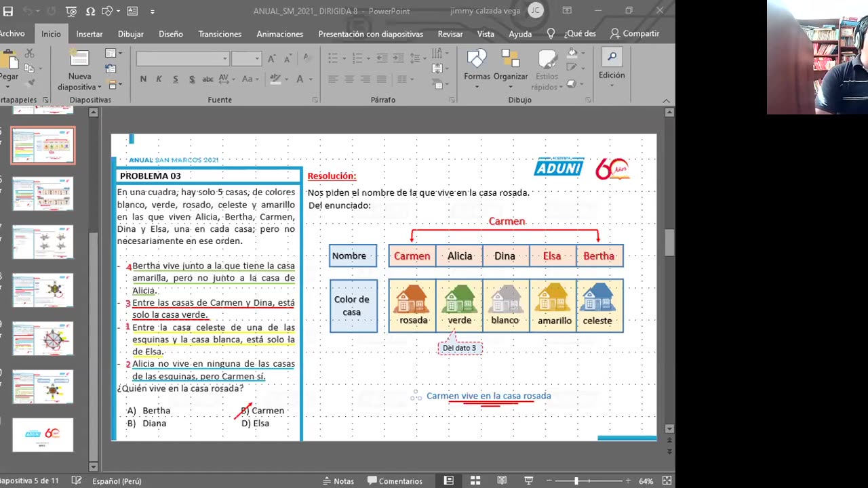The image size is (868, 488).
Task: Reset the slide layout icon
Action: coord(111,68)
